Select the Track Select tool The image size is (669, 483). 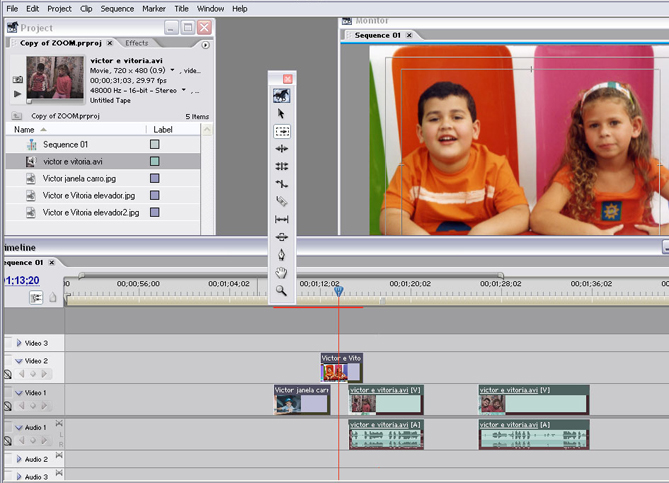click(282, 131)
